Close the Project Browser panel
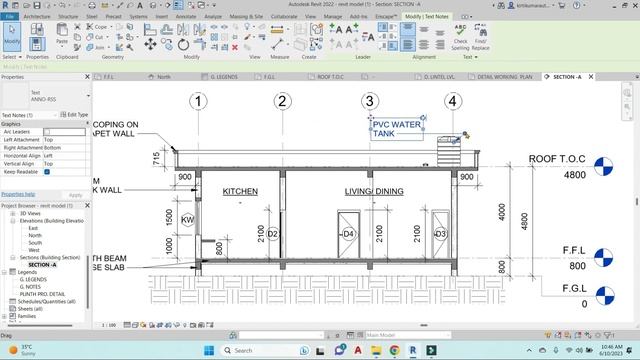The image size is (640, 360). click(x=87, y=206)
